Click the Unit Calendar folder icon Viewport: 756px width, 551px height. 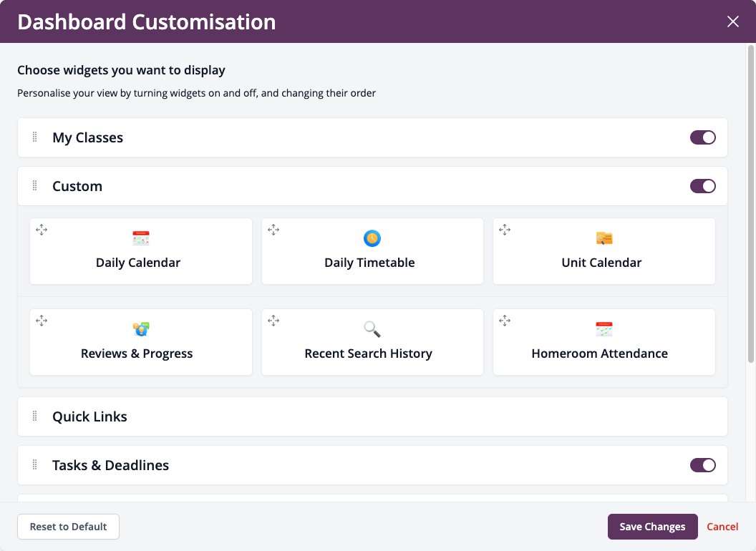click(604, 238)
